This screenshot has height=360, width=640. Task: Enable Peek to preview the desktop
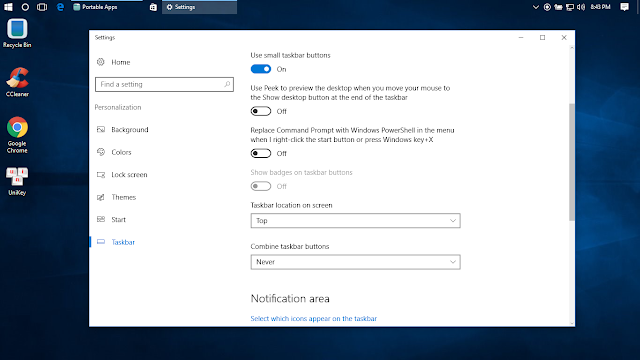tap(261, 111)
